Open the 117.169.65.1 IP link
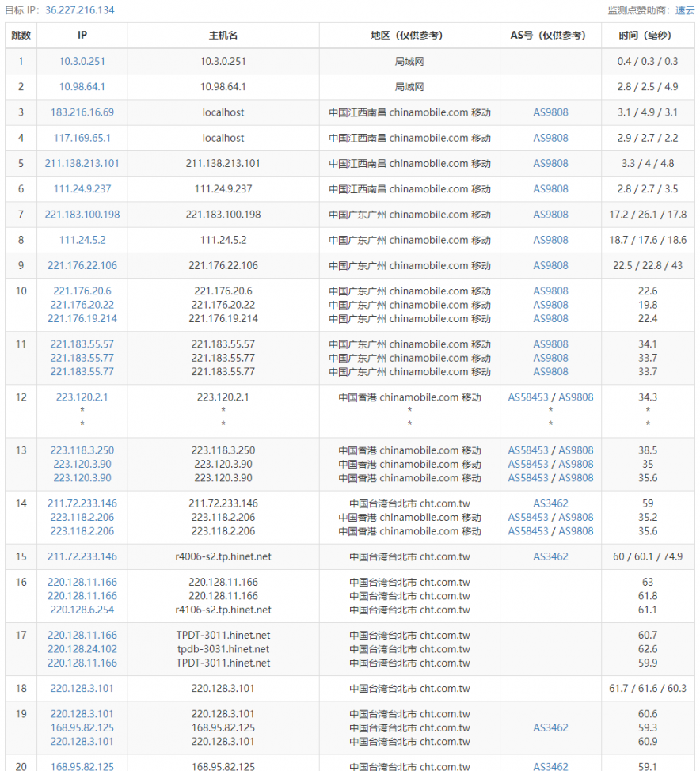 click(82, 139)
